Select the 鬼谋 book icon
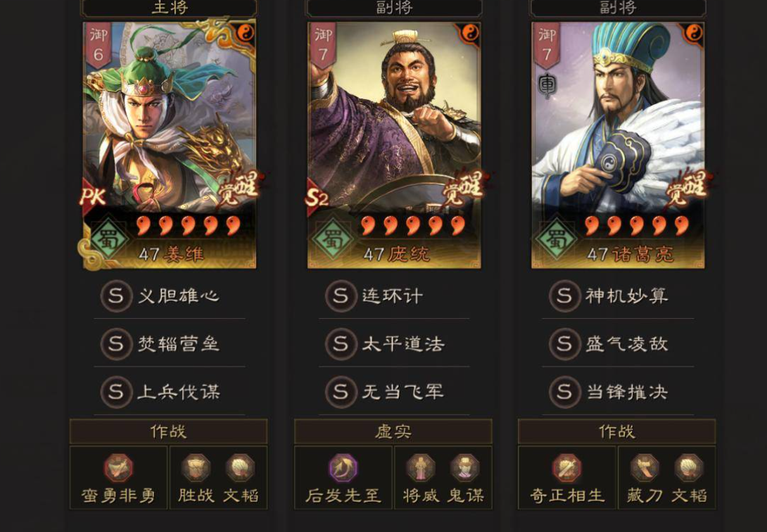 (x=465, y=468)
